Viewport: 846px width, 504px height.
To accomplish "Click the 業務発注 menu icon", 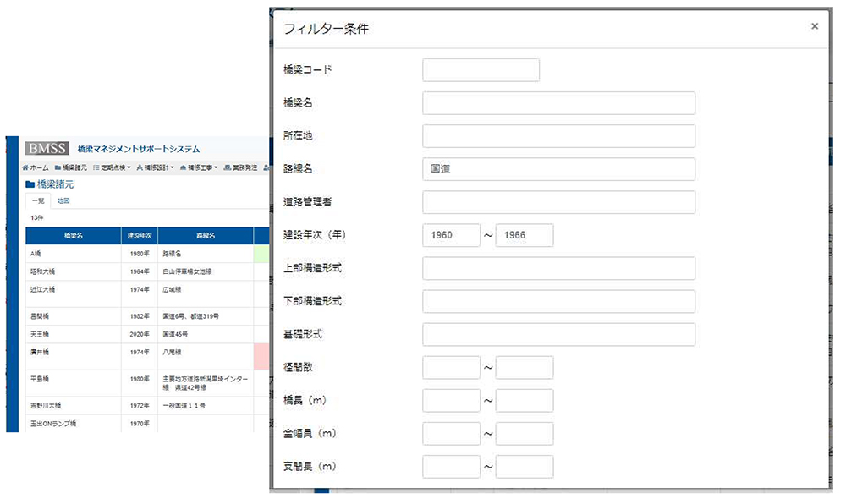I will pyautogui.click(x=228, y=167).
